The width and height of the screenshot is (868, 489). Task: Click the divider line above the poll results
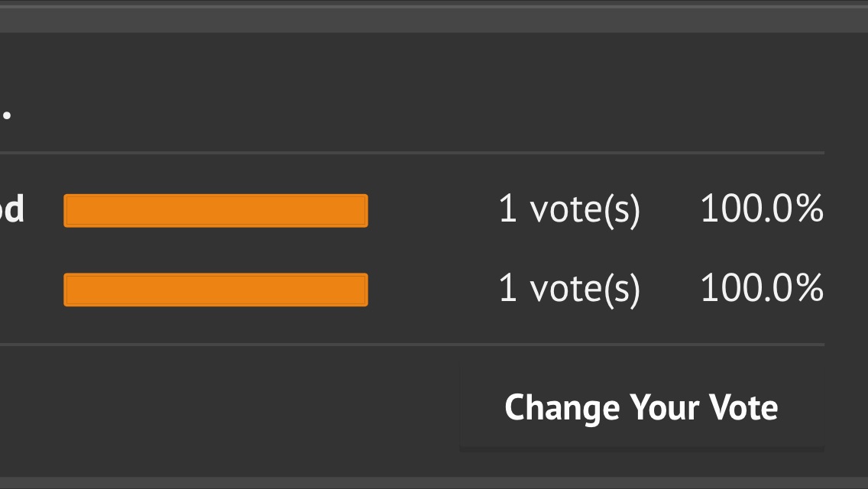pyautogui.click(x=413, y=153)
